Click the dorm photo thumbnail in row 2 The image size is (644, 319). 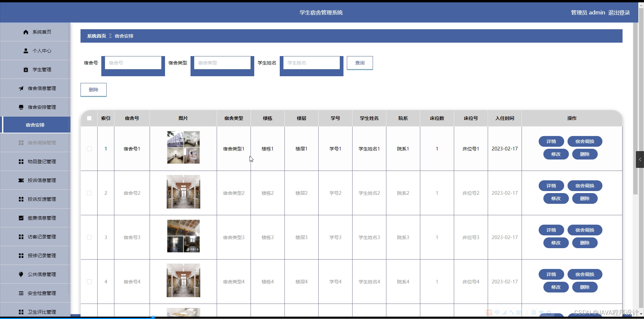(x=183, y=192)
